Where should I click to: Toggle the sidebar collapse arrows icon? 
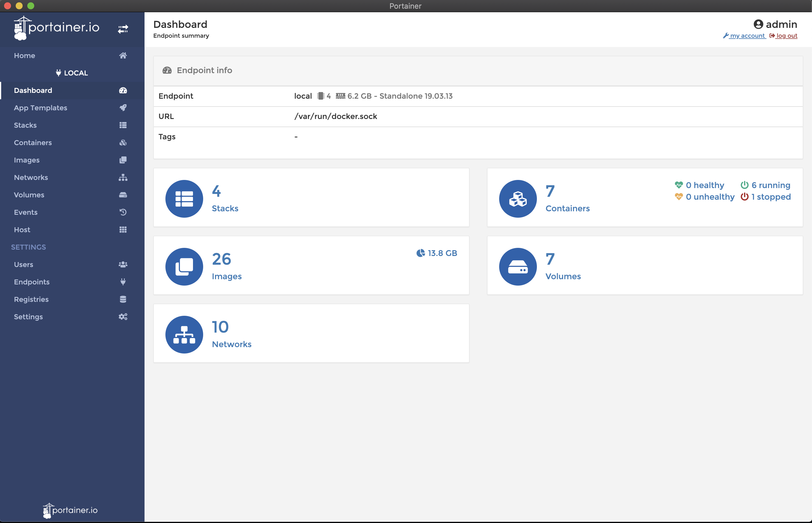pyautogui.click(x=123, y=29)
